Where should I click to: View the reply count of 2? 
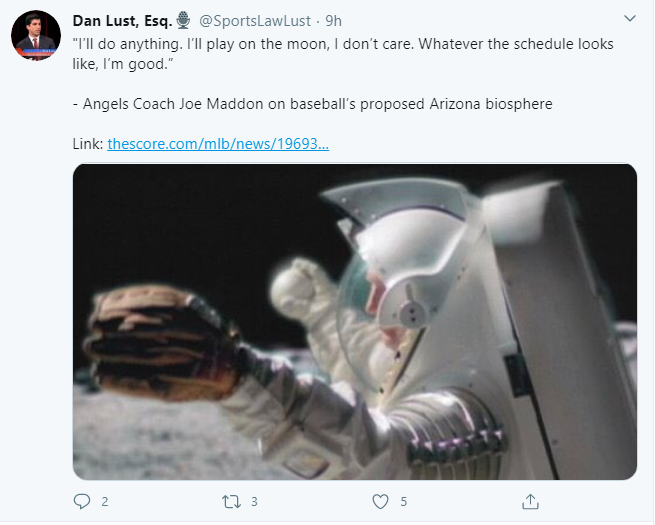105,502
